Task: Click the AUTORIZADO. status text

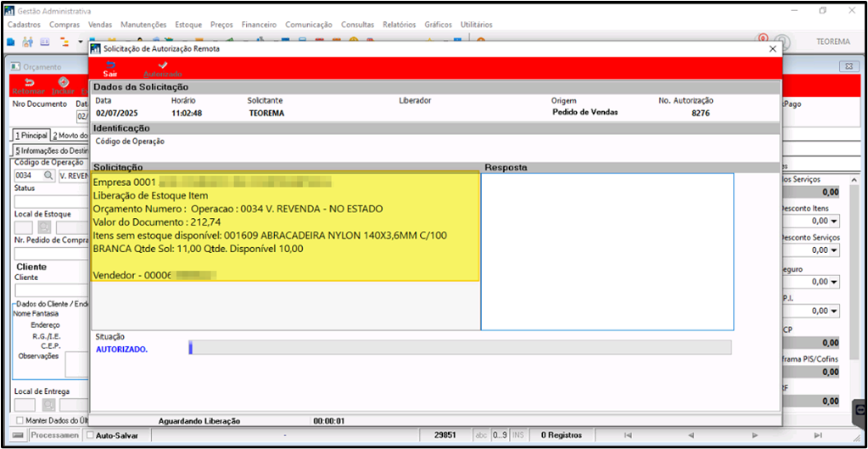Action: 122,350
